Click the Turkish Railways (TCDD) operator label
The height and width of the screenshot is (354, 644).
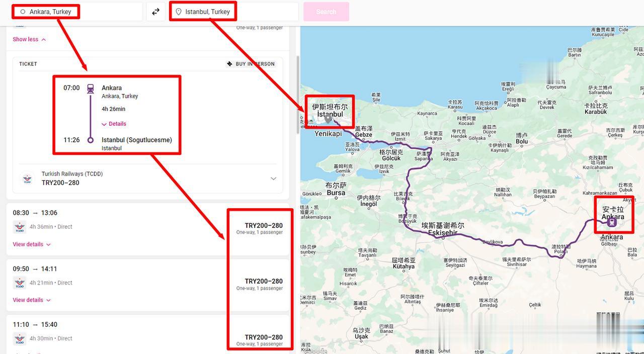pos(72,174)
